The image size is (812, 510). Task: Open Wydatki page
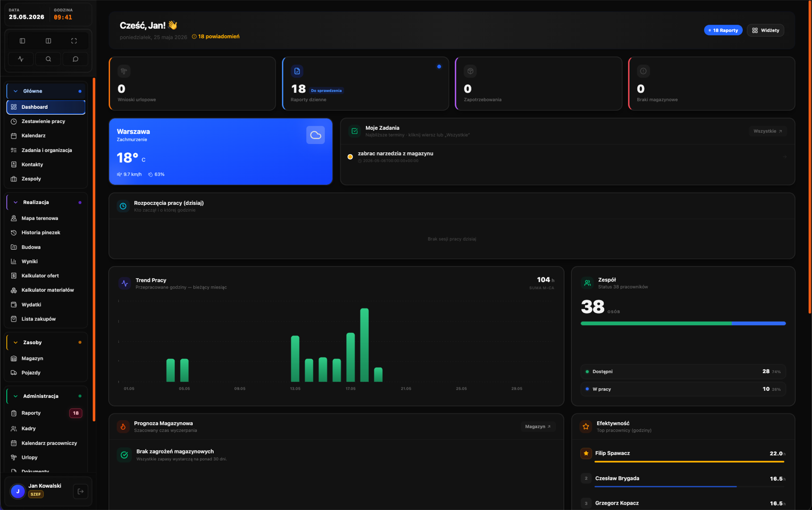click(46, 305)
